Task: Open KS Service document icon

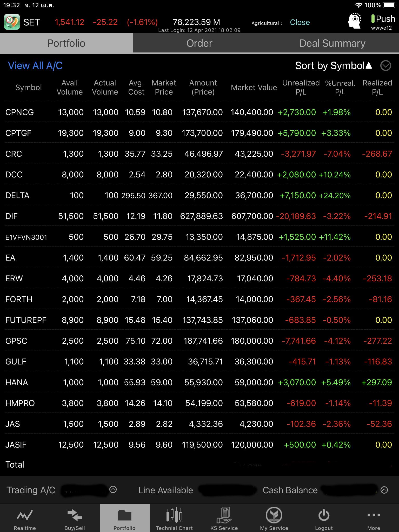Action: pos(224,515)
